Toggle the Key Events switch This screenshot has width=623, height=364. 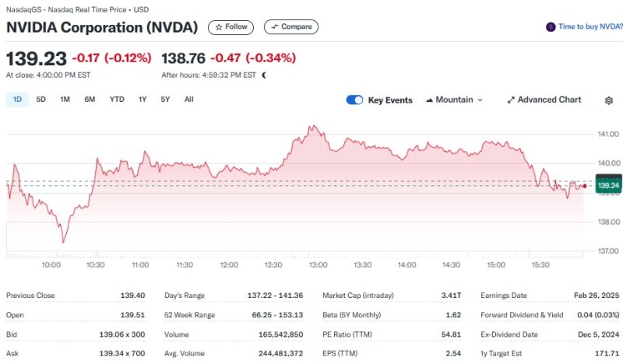coord(354,100)
